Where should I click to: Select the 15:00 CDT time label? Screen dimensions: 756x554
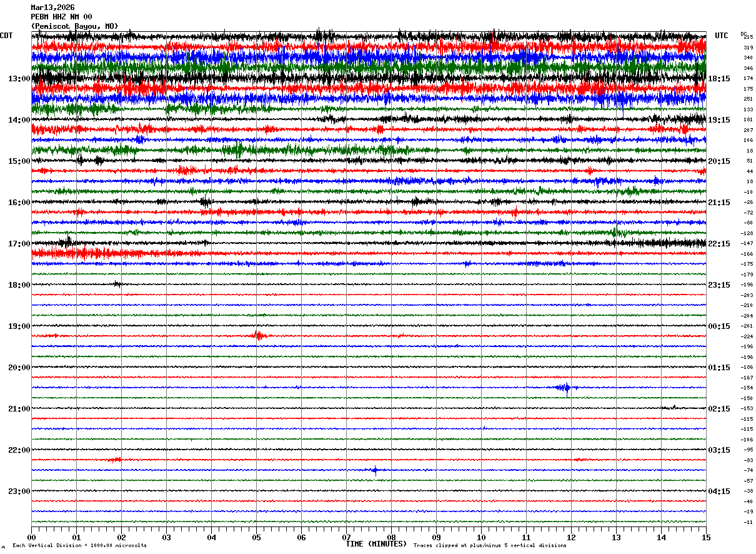19,161
